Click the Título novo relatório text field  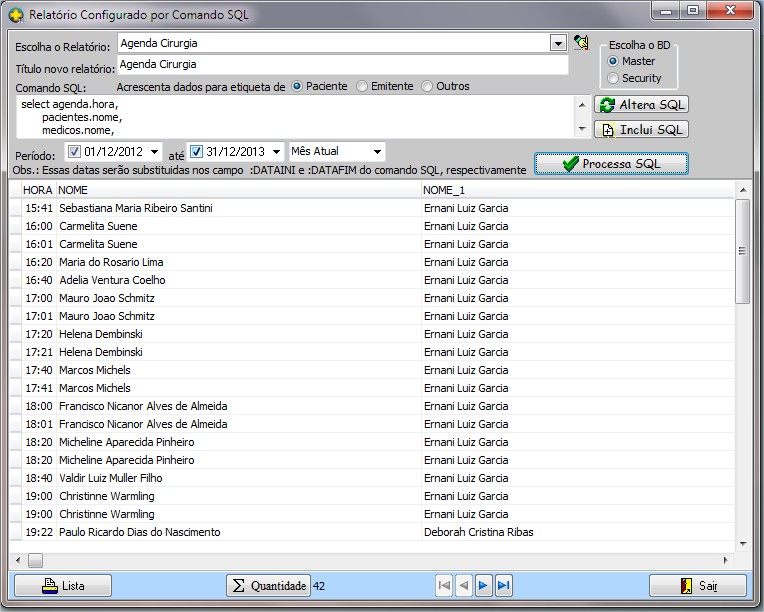click(342, 65)
